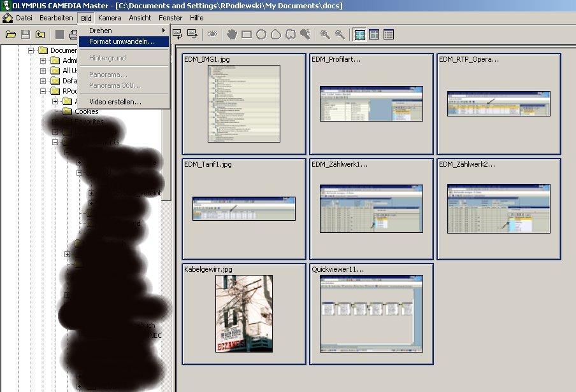Select the Kabelgewirr.jpg thumbnail

tap(244, 313)
